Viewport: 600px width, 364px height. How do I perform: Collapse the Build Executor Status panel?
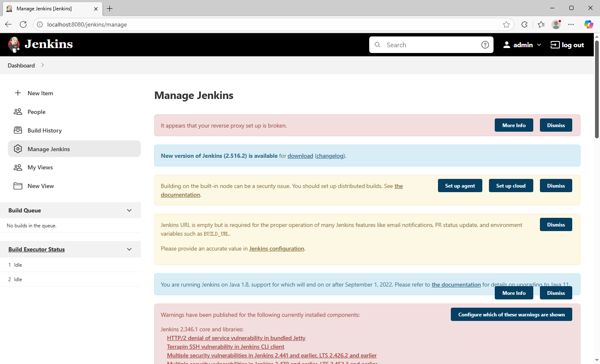(x=129, y=249)
